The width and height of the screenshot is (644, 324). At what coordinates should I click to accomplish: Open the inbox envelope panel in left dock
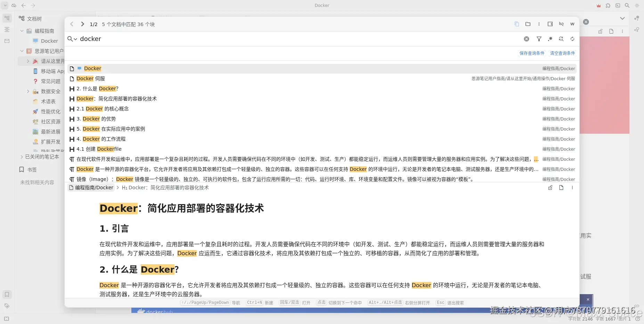pyautogui.click(x=7, y=41)
